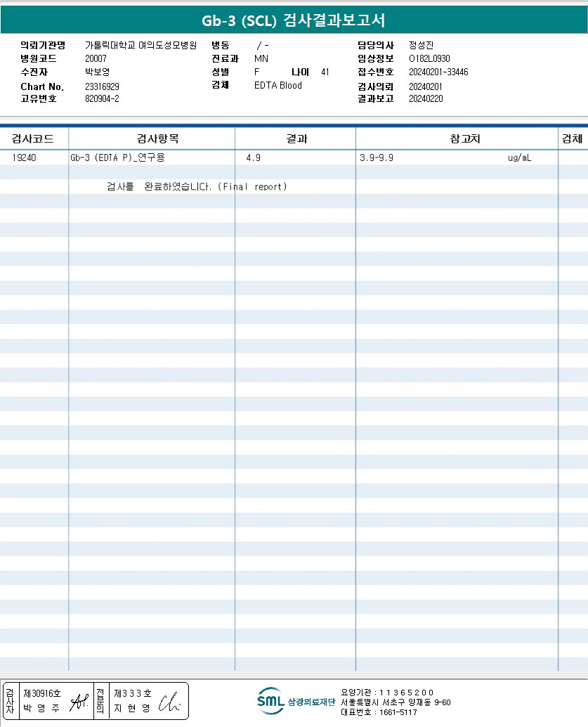
Task: Select the 검사코드 column header
Action: click(x=33, y=139)
